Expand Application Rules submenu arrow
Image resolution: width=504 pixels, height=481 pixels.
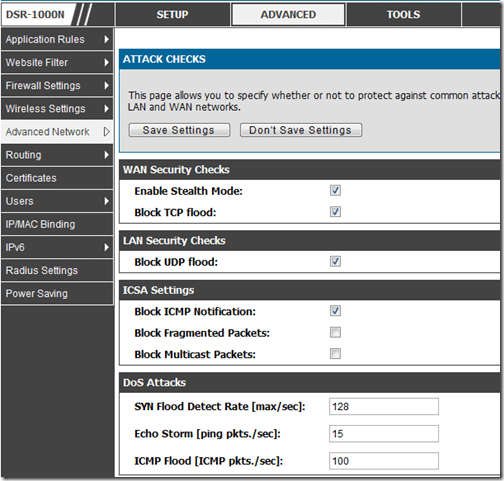tap(106, 39)
